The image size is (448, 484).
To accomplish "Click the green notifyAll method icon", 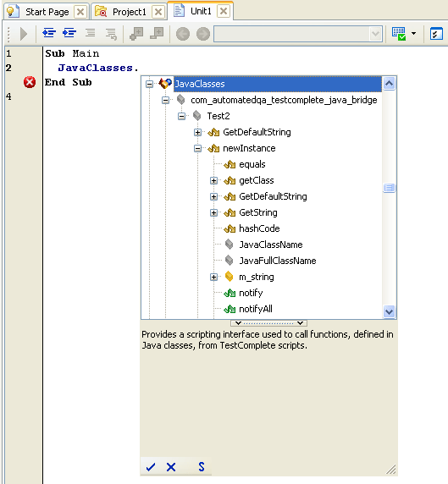I will tap(230, 309).
